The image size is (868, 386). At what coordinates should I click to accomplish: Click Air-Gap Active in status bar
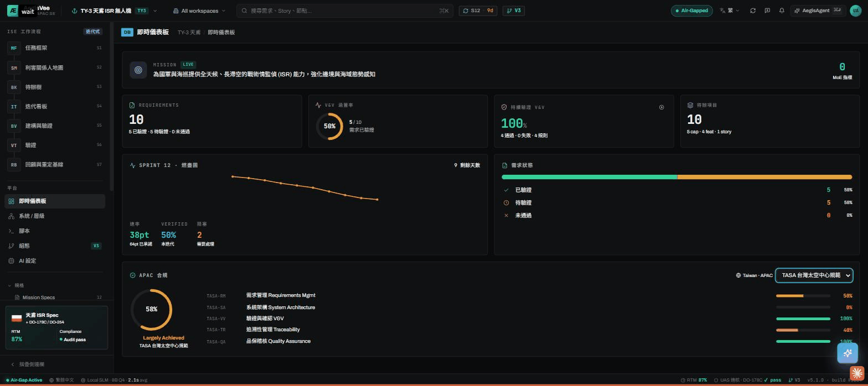point(24,380)
